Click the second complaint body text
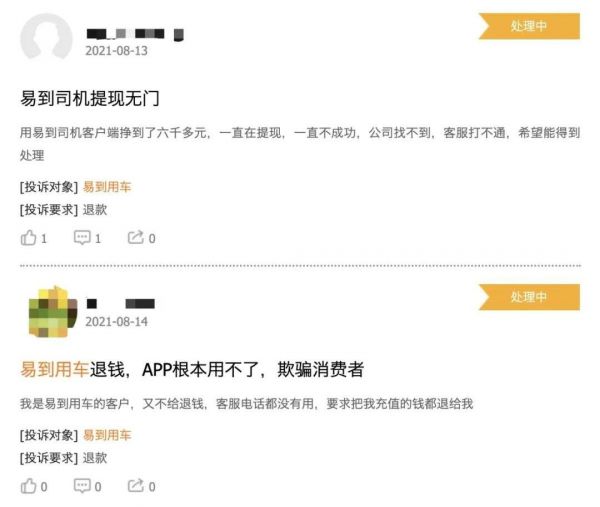This screenshot has width=600, height=507. click(246, 403)
